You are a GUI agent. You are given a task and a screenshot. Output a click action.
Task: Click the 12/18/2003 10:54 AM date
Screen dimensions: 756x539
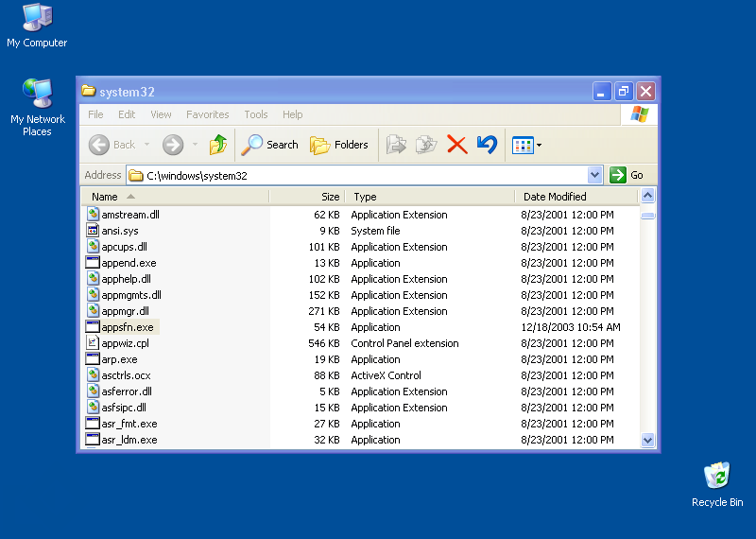tap(571, 327)
